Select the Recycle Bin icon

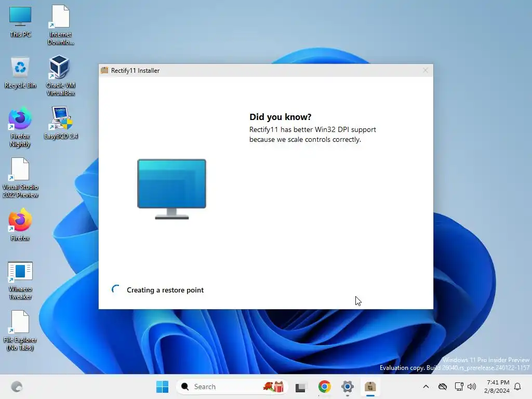point(20,73)
